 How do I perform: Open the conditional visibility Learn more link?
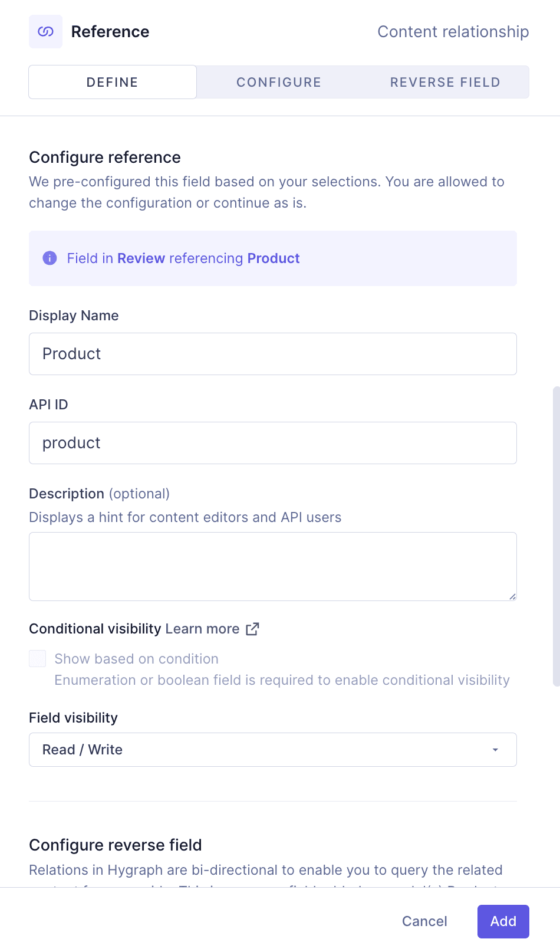pyautogui.click(x=202, y=629)
